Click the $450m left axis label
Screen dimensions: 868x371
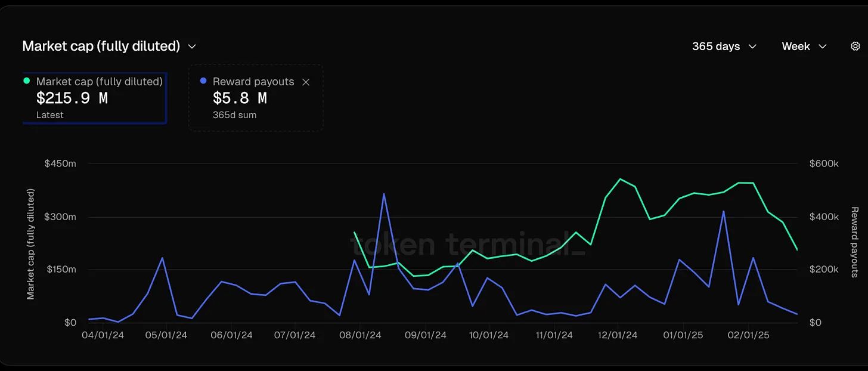point(60,163)
